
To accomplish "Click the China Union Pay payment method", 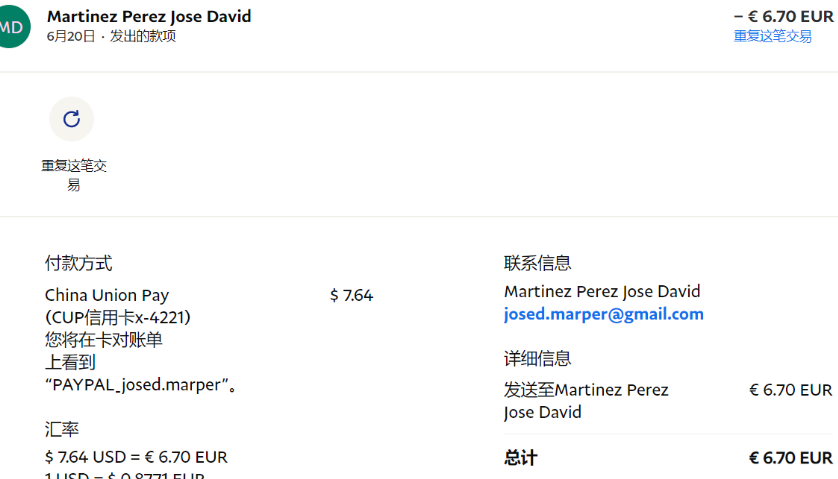I will pyautogui.click(x=107, y=295).
